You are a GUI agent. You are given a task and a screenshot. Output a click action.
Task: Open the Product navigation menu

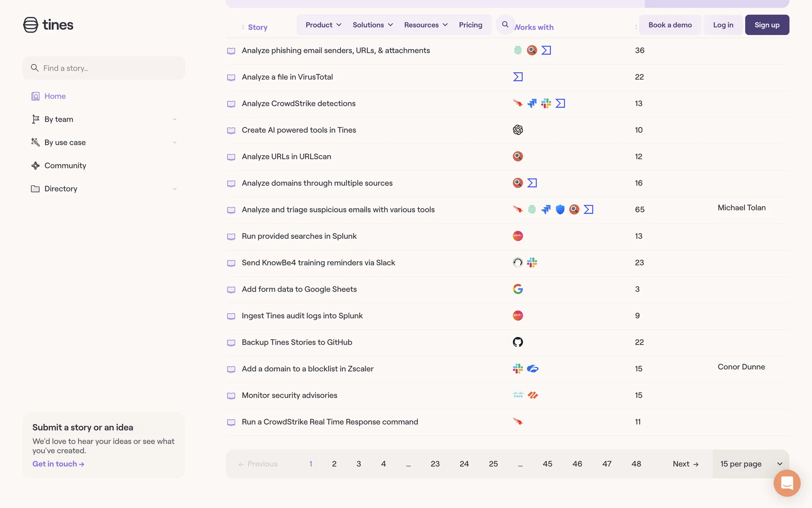click(x=323, y=25)
